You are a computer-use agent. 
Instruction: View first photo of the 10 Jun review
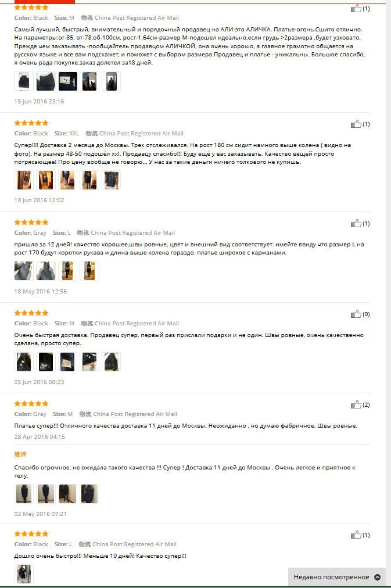pyautogui.click(x=24, y=180)
